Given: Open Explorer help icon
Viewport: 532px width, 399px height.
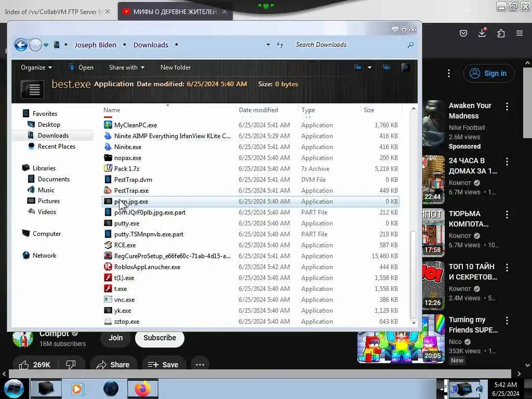Looking at the screenshot, I should pyautogui.click(x=405, y=68).
